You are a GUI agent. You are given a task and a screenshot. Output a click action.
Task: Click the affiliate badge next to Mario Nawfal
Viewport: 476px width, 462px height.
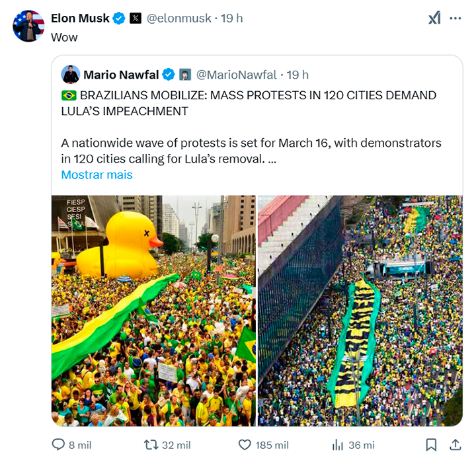[x=185, y=74]
